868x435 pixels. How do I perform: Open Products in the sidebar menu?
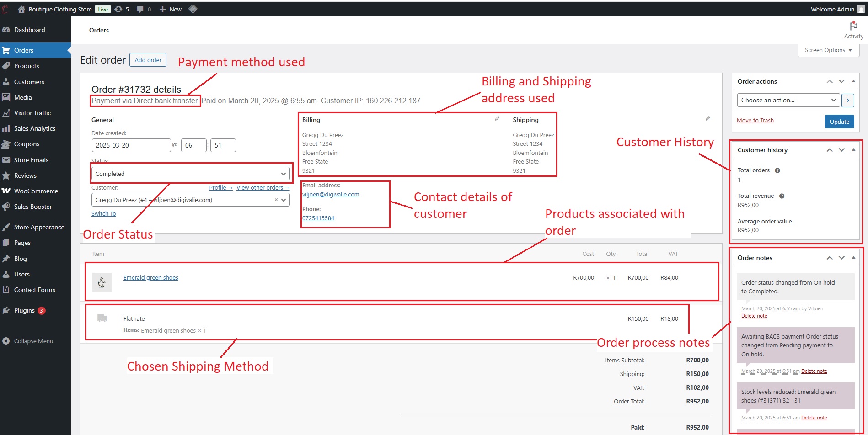pos(27,66)
